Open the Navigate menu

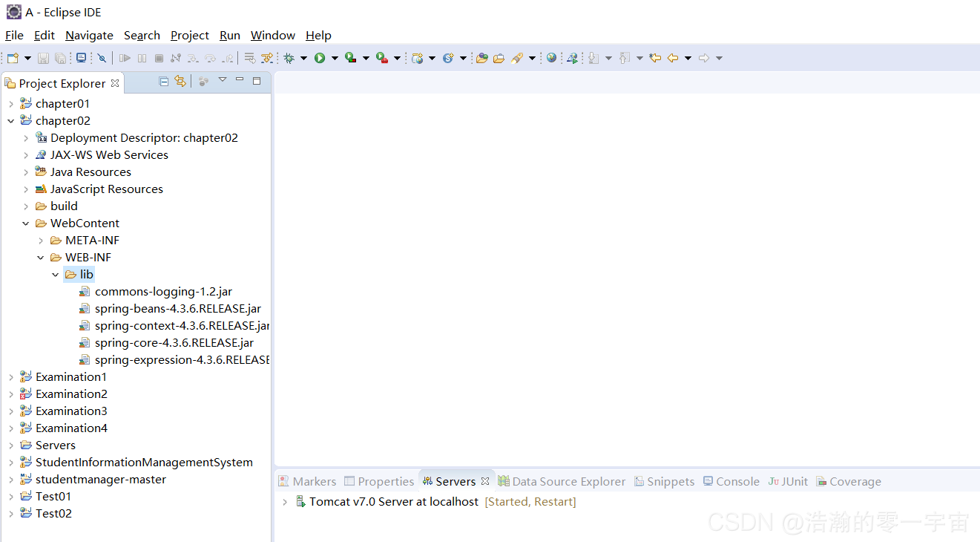click(x=89, y=35)
